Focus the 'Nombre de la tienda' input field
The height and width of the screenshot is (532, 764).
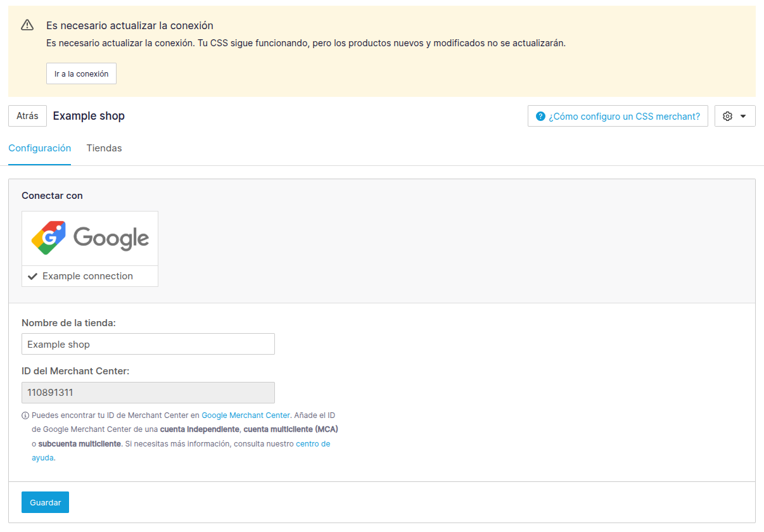[x=148, y=344]
